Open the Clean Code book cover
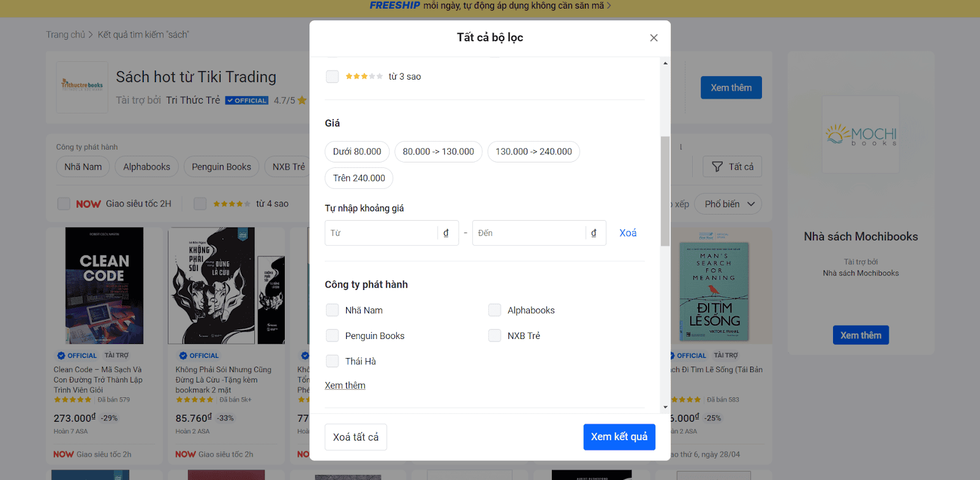Screen dimensions: 980x480 104,286
